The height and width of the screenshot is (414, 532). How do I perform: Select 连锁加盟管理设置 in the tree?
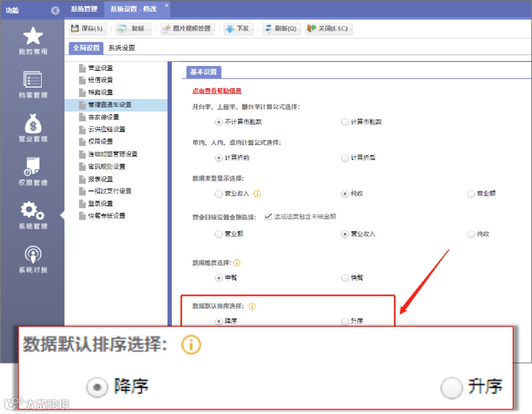click(113, 154)
